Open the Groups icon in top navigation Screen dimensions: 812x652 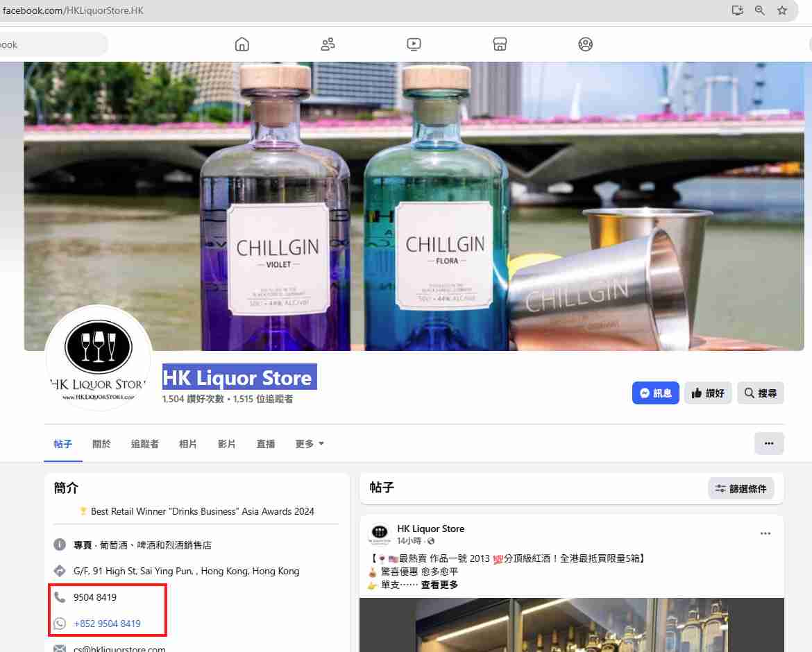pyautogui.click(x=585, y=44)
